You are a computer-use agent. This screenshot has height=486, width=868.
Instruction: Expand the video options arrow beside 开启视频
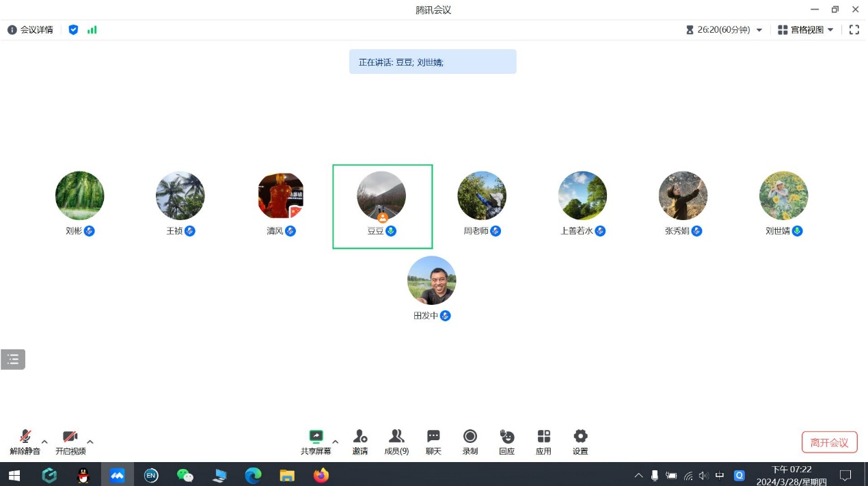pos(90,442)
